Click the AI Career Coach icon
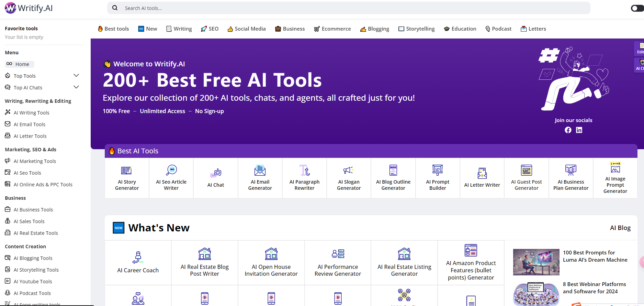 [x=138, y=257]
